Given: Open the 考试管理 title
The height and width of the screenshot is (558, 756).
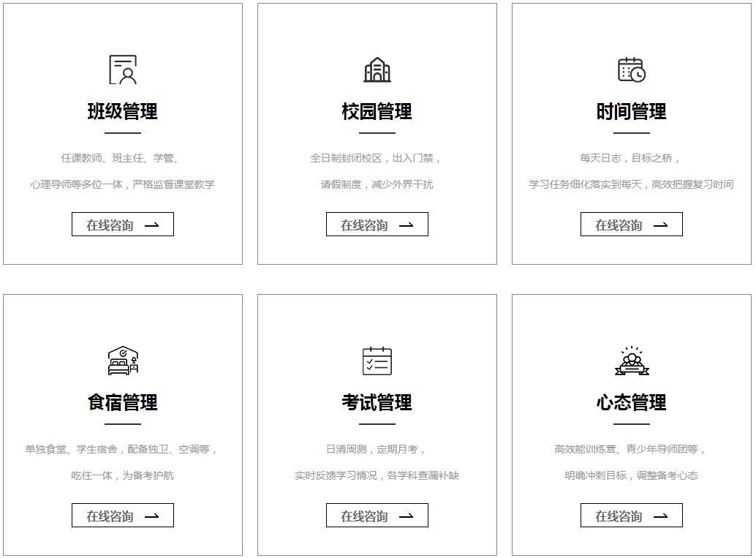Looking at the screenshot, I should coord(377,403).
